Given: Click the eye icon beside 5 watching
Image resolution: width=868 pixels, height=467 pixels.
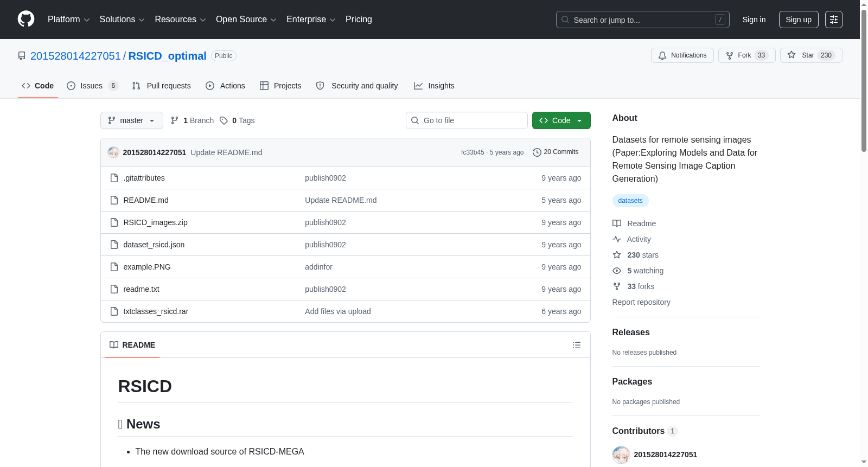Looking at the screenshot, I should tap(617, 271).
